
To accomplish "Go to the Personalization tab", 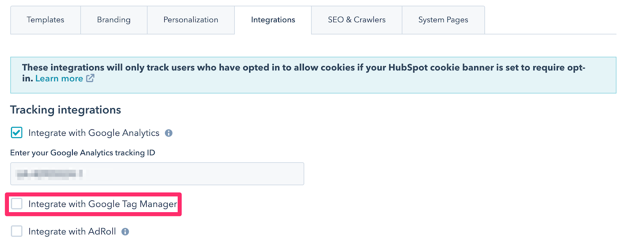I will point(191,20).
